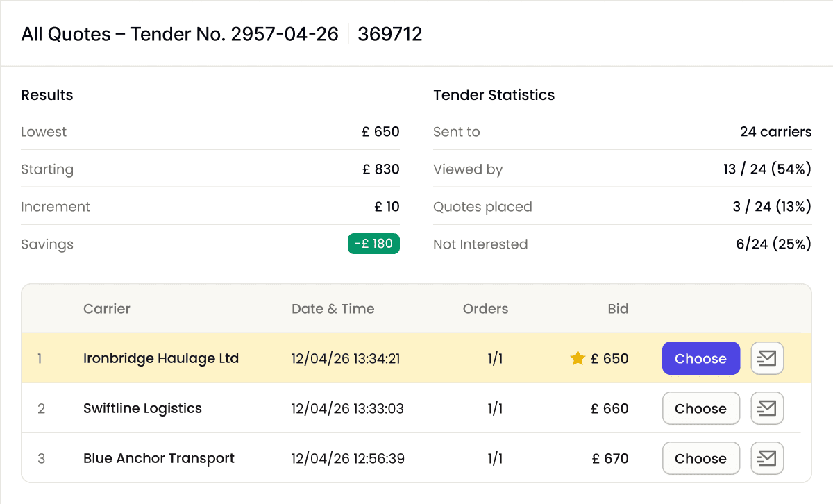833x504 pixels.
Task: Click the Date & Time column header
Action: point(333,308)
